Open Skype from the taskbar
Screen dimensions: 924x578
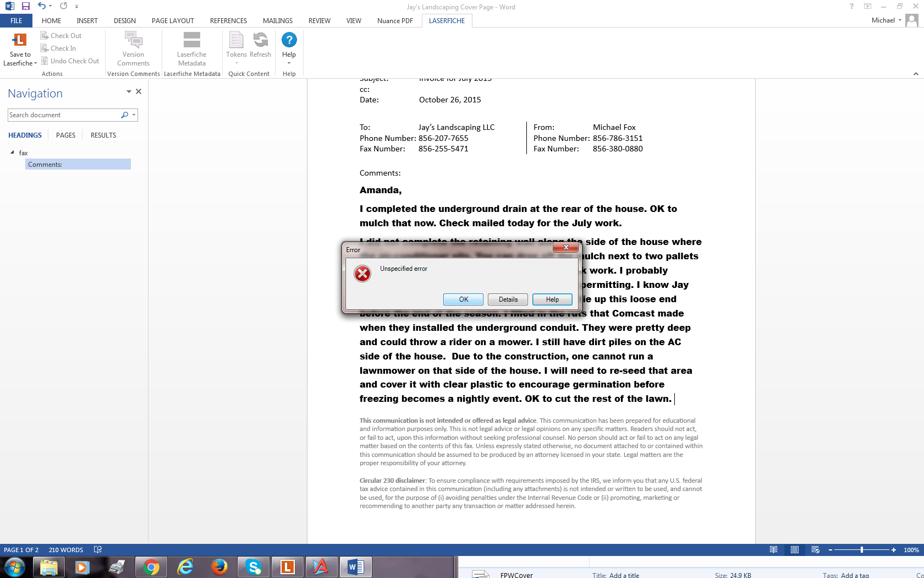[253, 567]
